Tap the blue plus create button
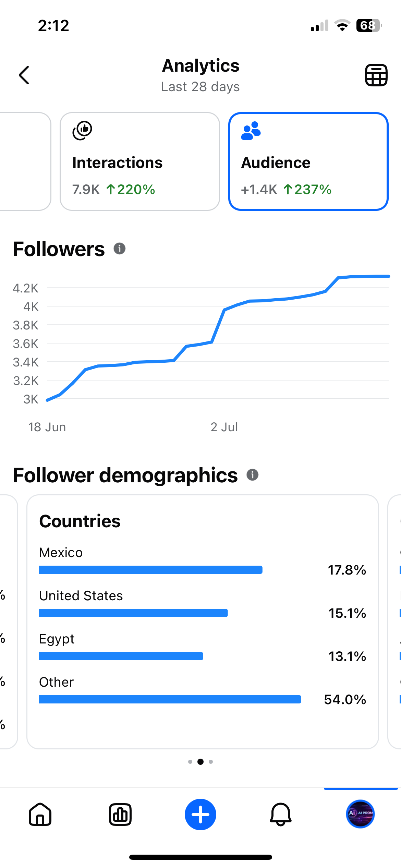Screen dimensions: 401x868 tap(200, 814)
